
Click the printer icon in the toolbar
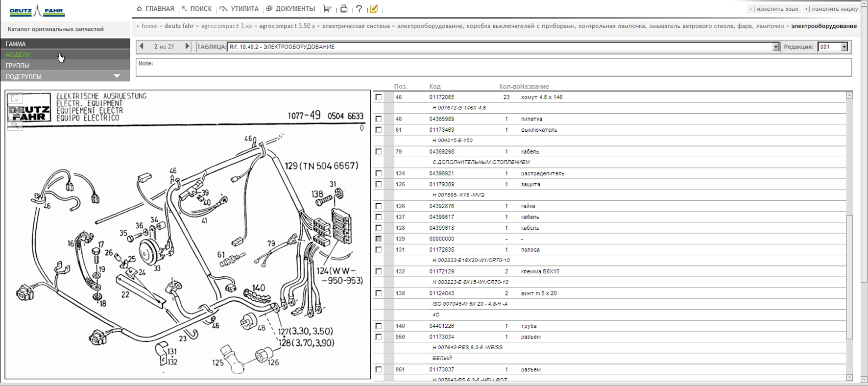(x=343, y=9)
